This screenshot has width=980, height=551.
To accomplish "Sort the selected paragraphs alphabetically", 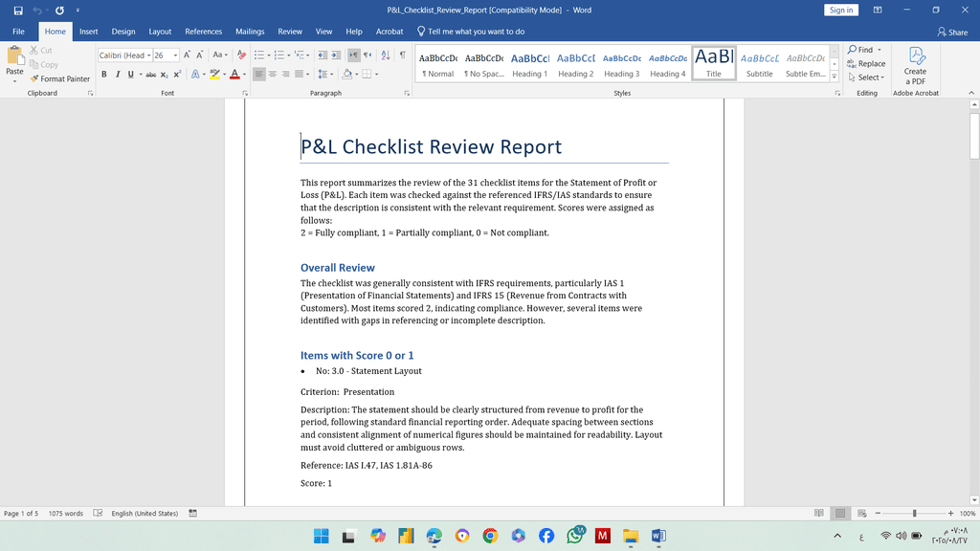I will (386, 55).
